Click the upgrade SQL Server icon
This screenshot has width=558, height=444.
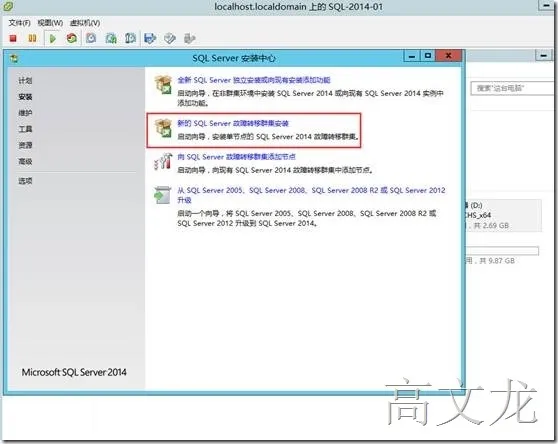pyautogui.click(x=163, y=195)
